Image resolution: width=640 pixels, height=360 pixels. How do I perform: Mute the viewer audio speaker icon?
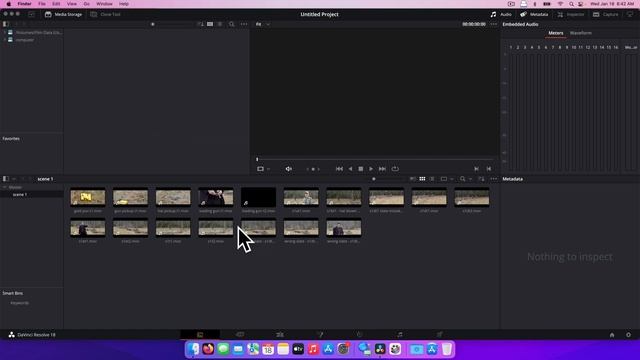point(289,169)
